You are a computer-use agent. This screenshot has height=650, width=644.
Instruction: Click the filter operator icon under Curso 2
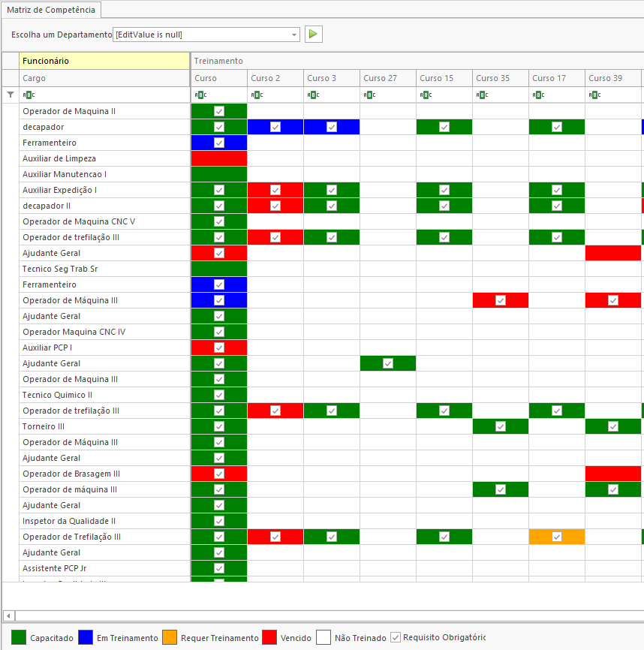(x=257, y=95)
